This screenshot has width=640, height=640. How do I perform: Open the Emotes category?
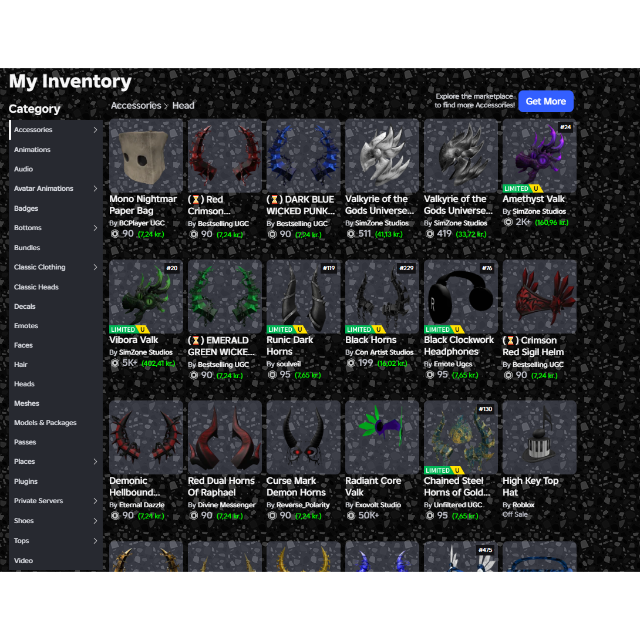[26, 326]
